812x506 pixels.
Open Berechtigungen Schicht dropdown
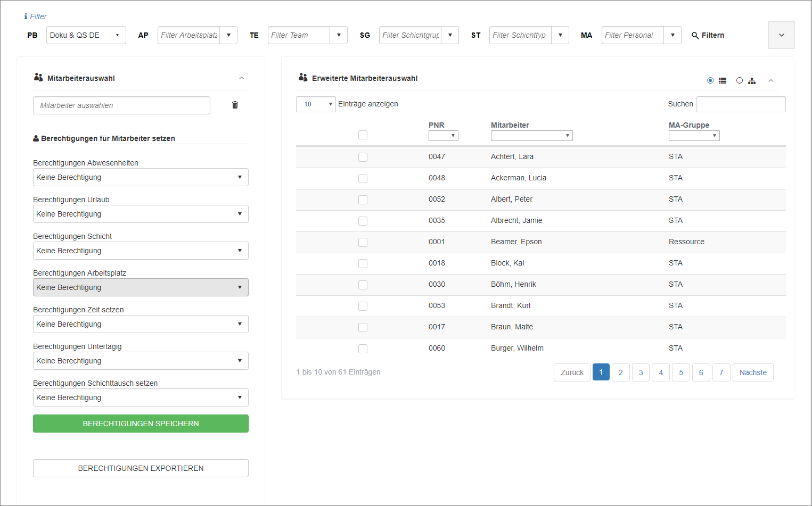(141, 251)
